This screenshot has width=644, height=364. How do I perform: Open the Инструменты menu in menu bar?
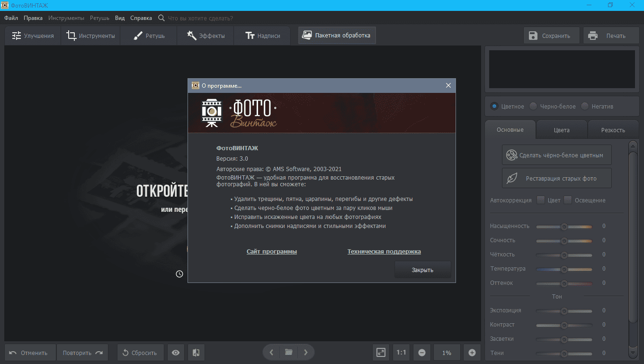click(x=66, y=18)
